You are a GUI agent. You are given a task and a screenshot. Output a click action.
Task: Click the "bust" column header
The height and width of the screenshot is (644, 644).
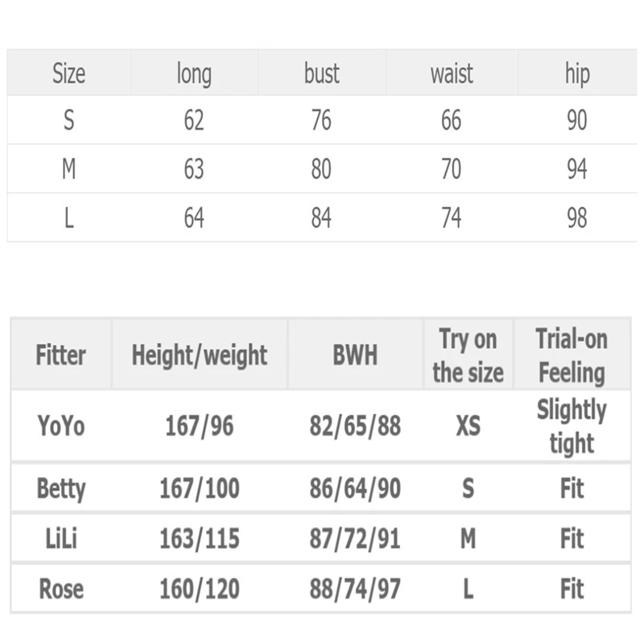click(x=321, y=74)
